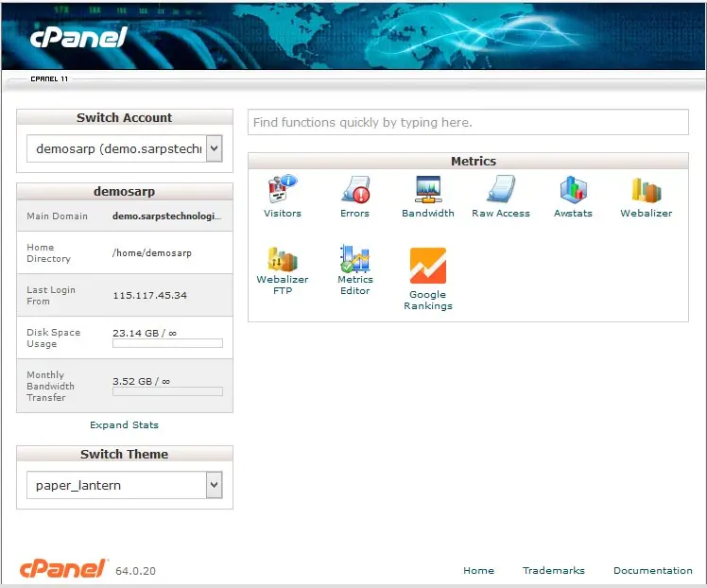
Task: Click the Errors text link
Action: (354, 214)
